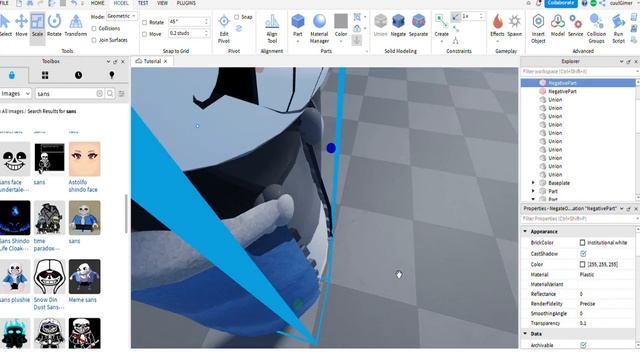Collapse the Data properties section
This screenshot has width=640, height=360.
point(526,333)
